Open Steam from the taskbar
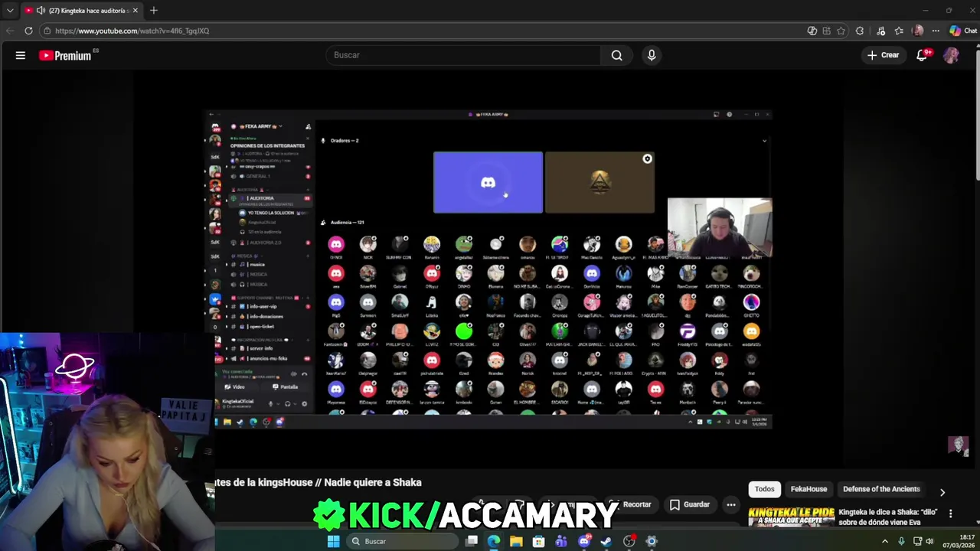The height and width of the screenshot is (551, 980). click(606, 541)
